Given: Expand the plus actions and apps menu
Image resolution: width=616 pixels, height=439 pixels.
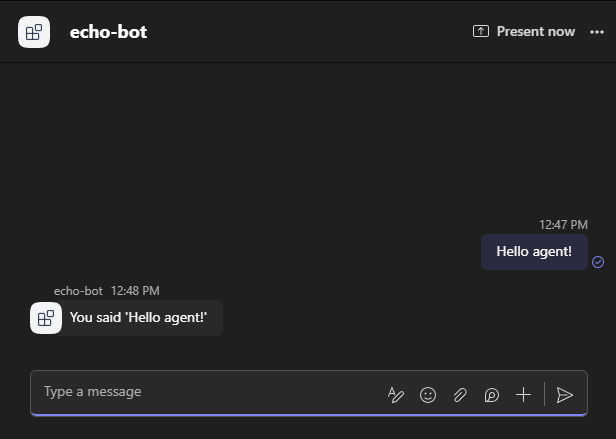Looking at the screenshot, I should (x=523, y=395).
